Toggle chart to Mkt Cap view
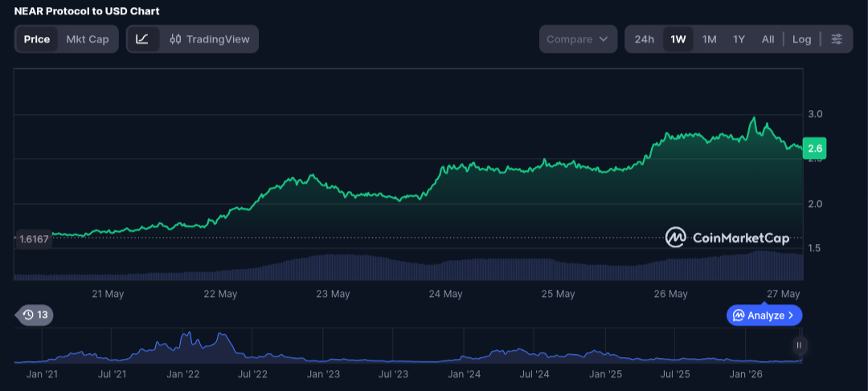This screenshot has width=868, height=391. pyautogui.click(x=88, y=39)
